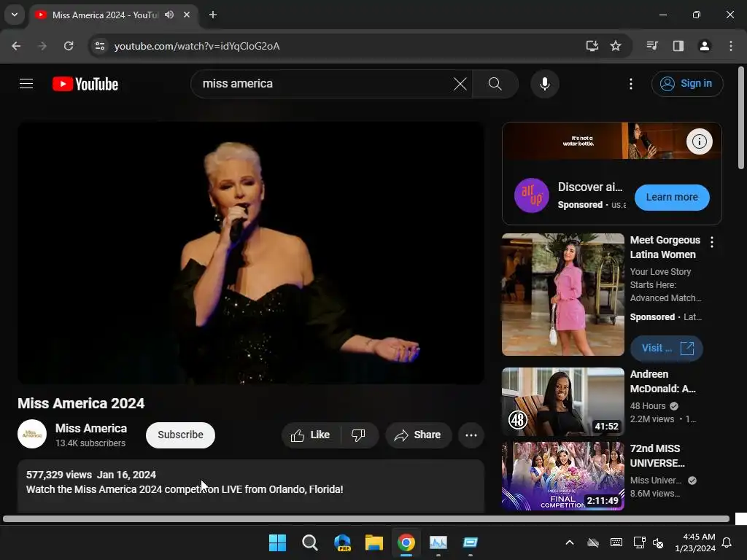This screenshot has width=747, height=560.
Task: Open Windows Start menu
Action: [x=277, y=542]
